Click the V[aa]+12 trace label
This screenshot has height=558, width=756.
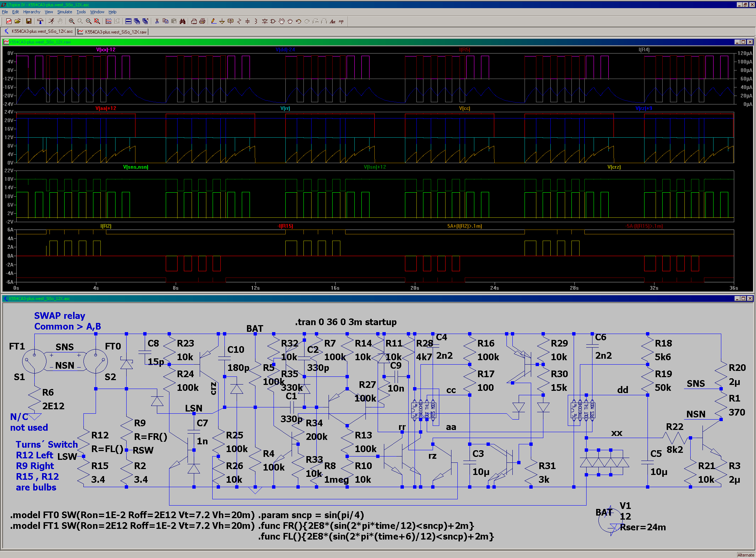point(106,108)
